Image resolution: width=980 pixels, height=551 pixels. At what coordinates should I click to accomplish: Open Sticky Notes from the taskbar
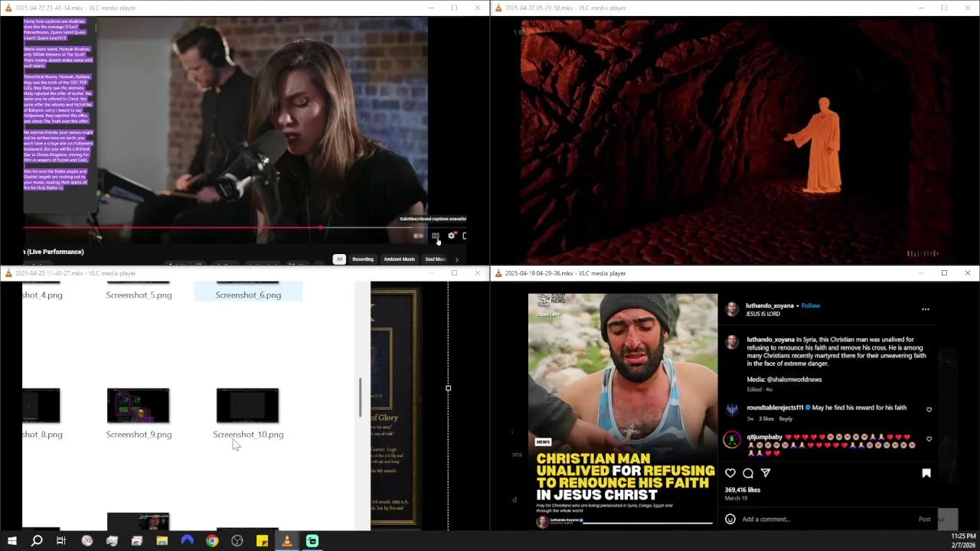[262, 541]
